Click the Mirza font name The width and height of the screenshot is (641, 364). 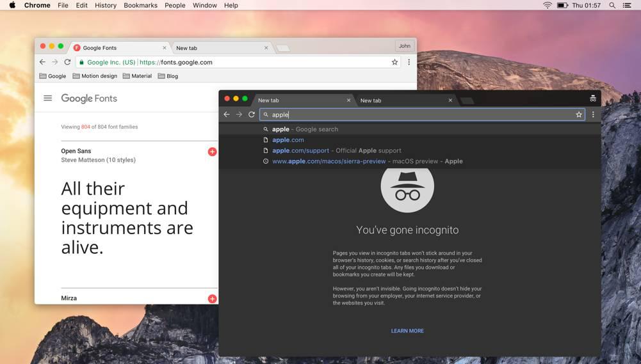[69, 298]
